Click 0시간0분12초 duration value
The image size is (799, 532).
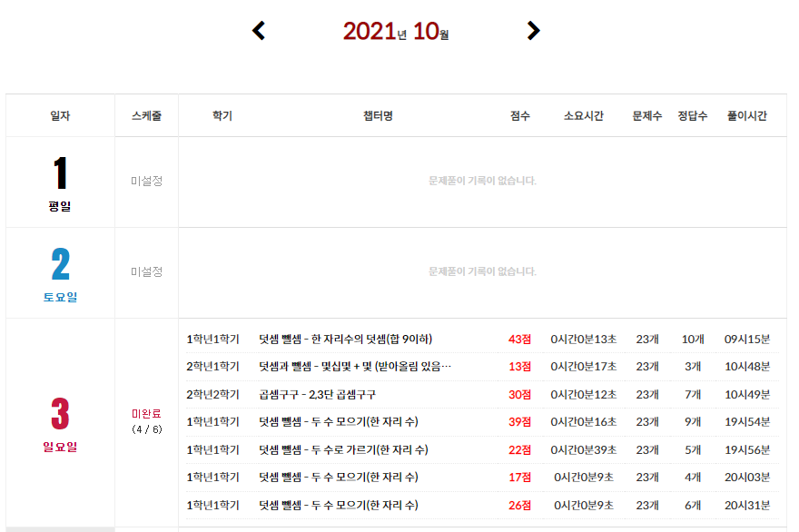[x=584, y=395]
